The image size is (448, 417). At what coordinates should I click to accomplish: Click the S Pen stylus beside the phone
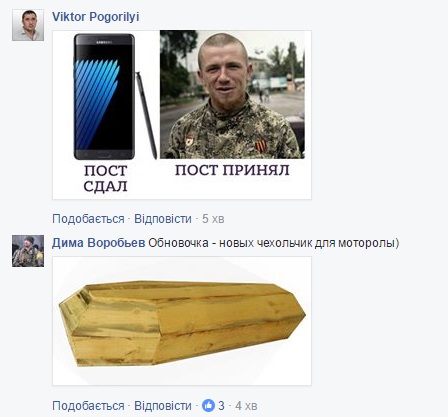pyautogui.click(x=146, y=115)
